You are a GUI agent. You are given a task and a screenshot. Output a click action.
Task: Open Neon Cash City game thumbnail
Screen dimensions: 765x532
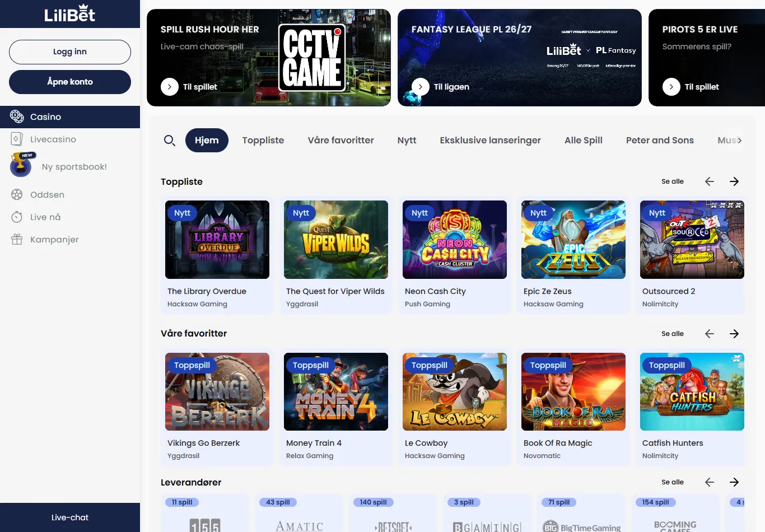click(455, 240)
